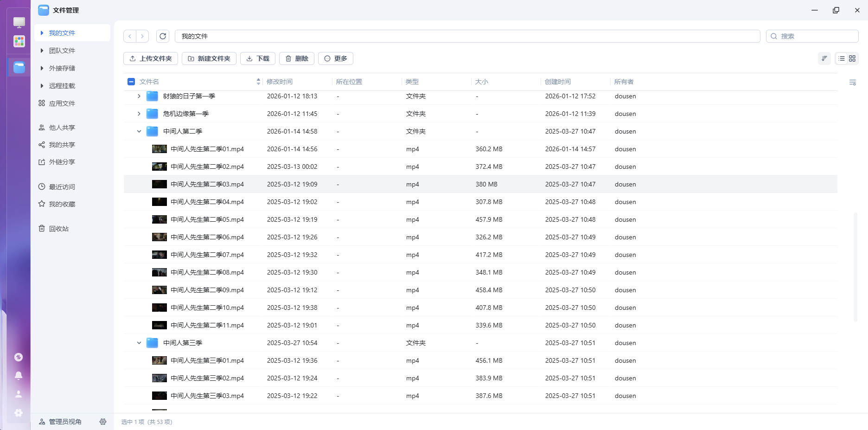Click the refresh icon beside the path bar
This screenshot has width=868, height=430.
(x=163, y=36)
